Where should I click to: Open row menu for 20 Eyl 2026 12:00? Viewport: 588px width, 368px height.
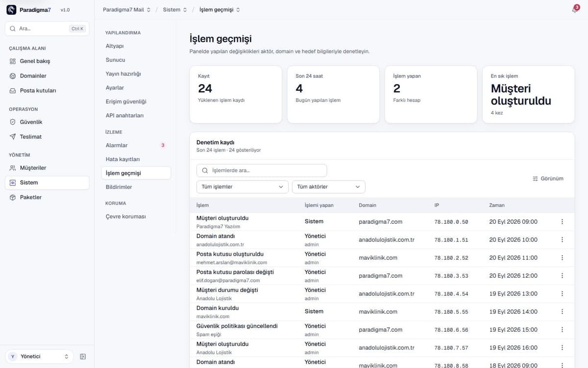(562, 276)
